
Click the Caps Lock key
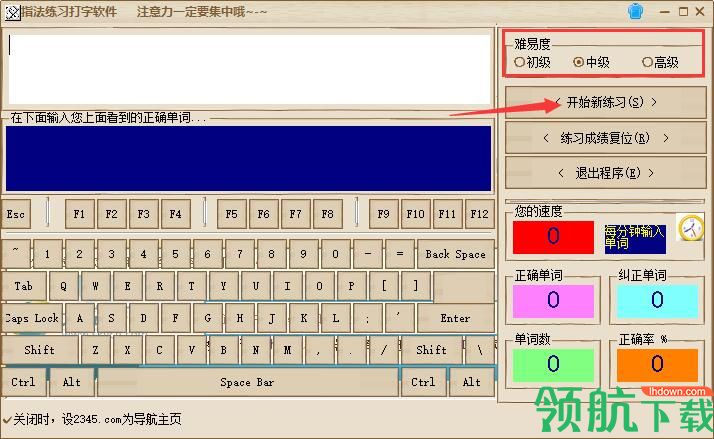point(32,318)
